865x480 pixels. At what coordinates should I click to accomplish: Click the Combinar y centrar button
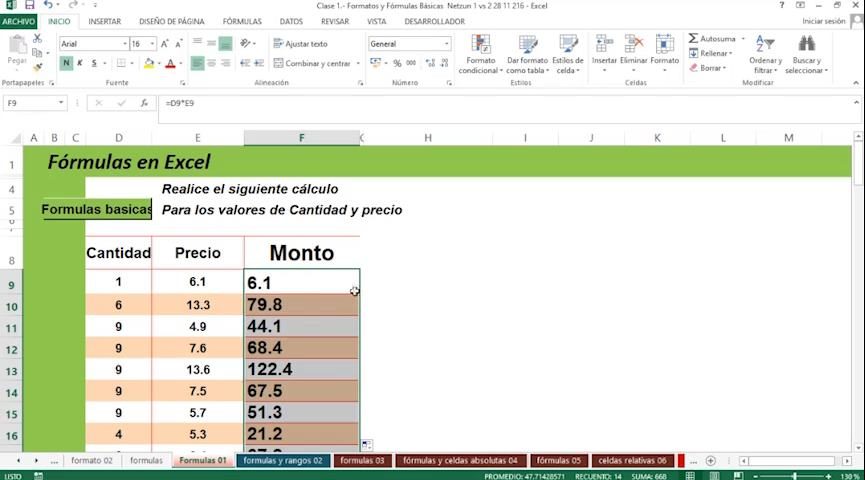tap(312, 63)
